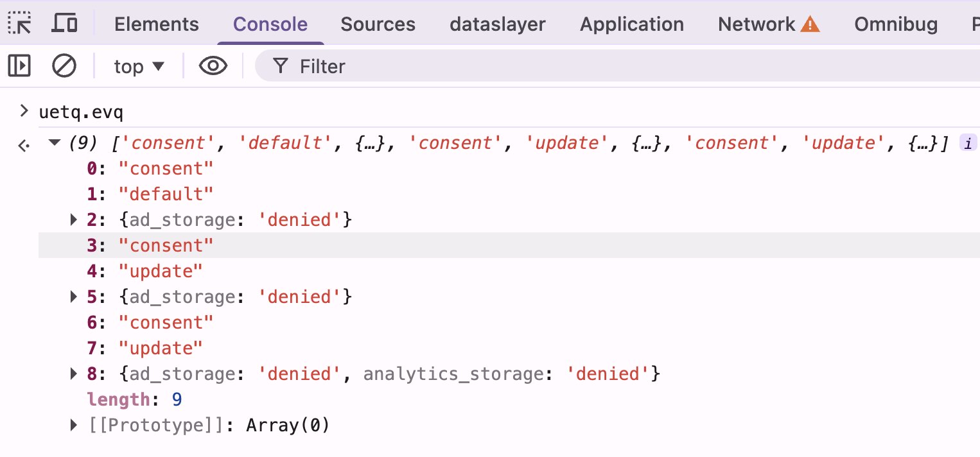Click the eye icon for live expressions
Screen dimensions: 980x457
pyautogui.click(x=213, y=65)
